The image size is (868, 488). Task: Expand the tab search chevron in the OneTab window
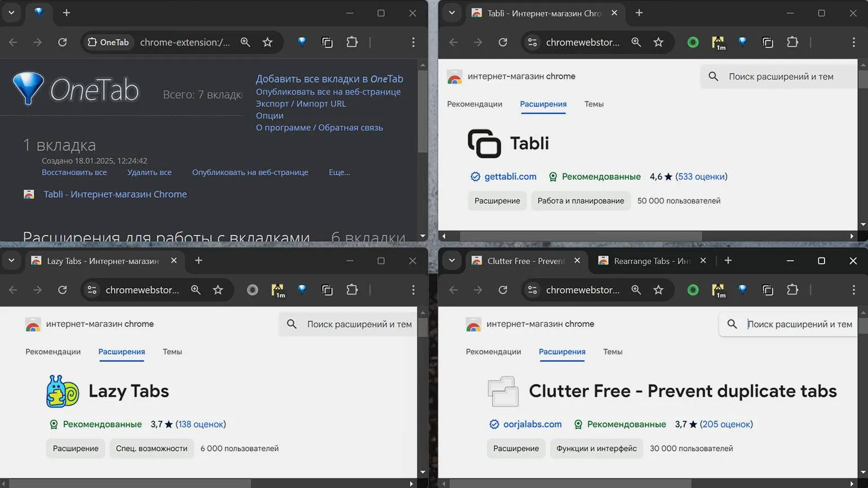click(x=11, y=12)
